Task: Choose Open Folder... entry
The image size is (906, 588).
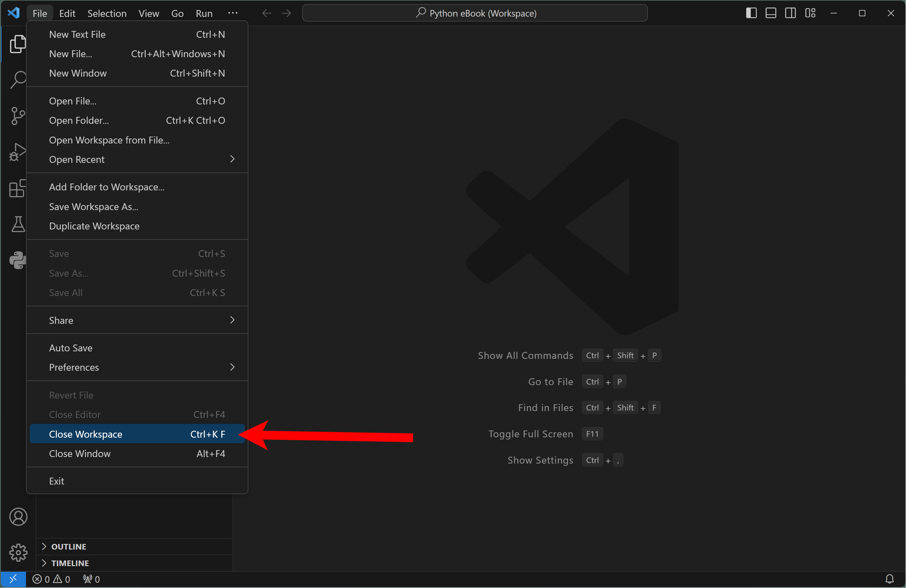Action: [137, 120]
